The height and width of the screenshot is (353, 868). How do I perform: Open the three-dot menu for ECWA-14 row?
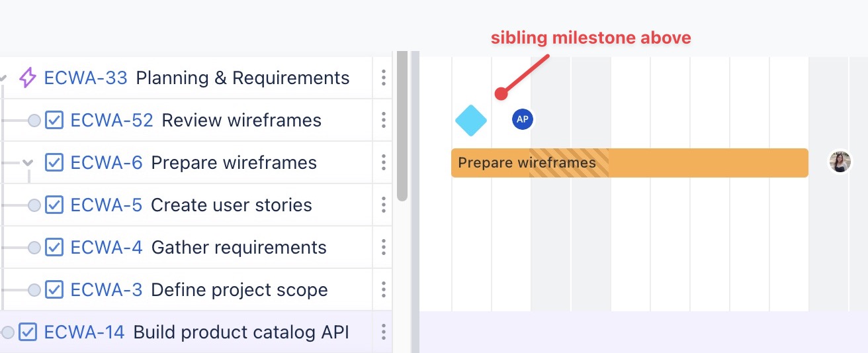383,332
